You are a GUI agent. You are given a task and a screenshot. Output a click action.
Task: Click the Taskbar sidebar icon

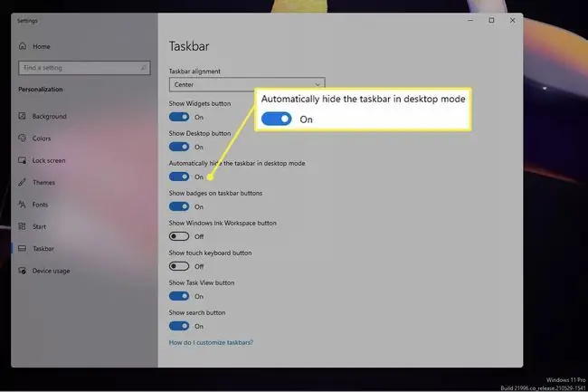click(x=22, y=248)
